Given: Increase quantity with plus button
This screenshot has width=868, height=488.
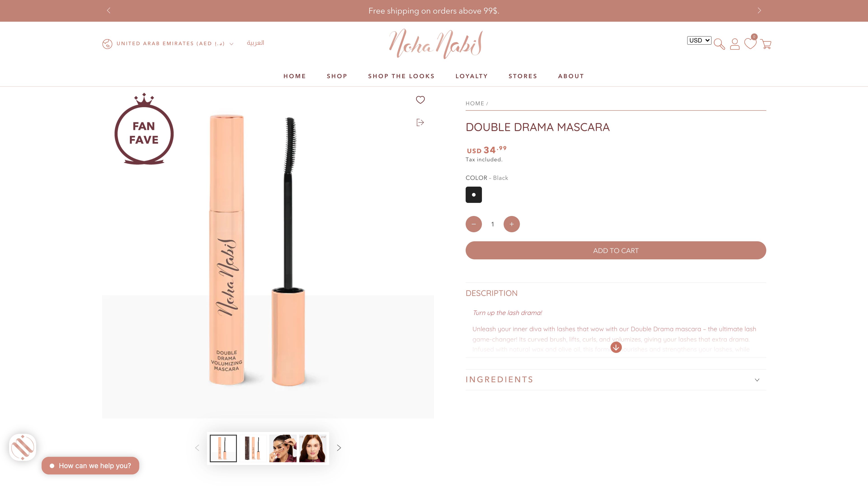Looking at the screenshot, I should 512,224.
